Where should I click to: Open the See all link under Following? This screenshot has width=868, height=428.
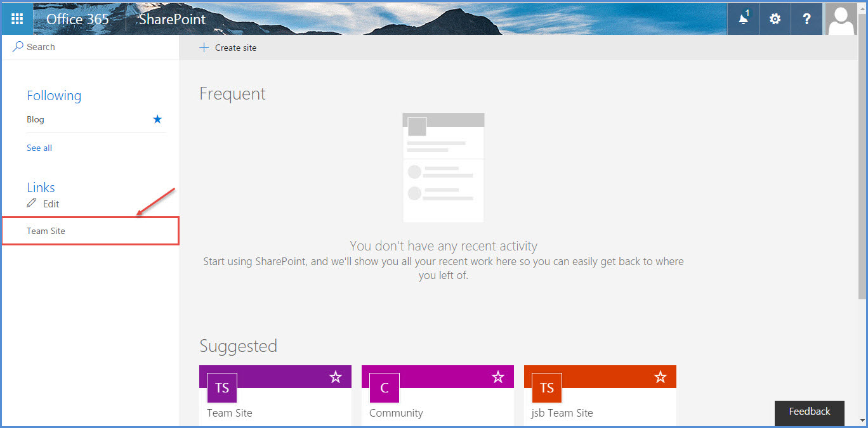coord(39,148)
